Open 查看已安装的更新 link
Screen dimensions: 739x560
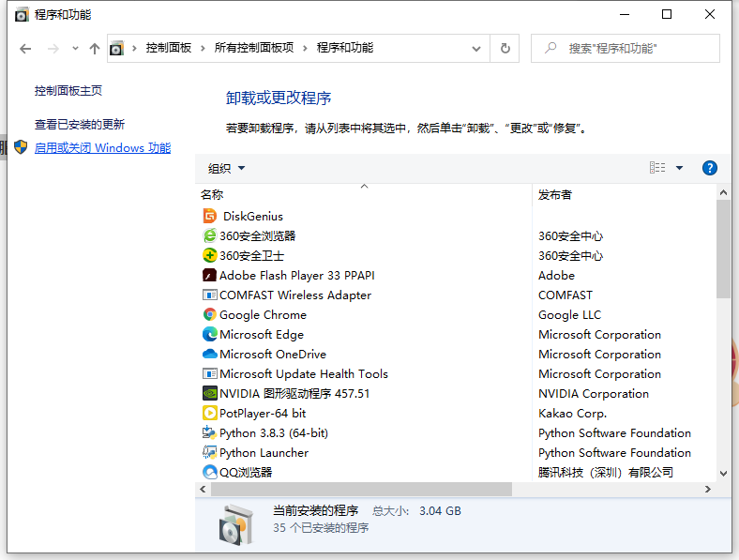point(80,125)
